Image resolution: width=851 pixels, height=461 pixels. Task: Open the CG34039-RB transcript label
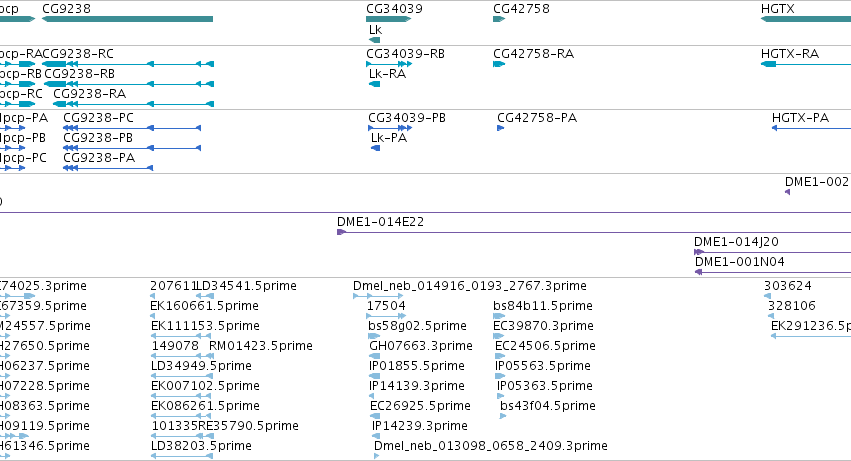click(x=405, y=54)
